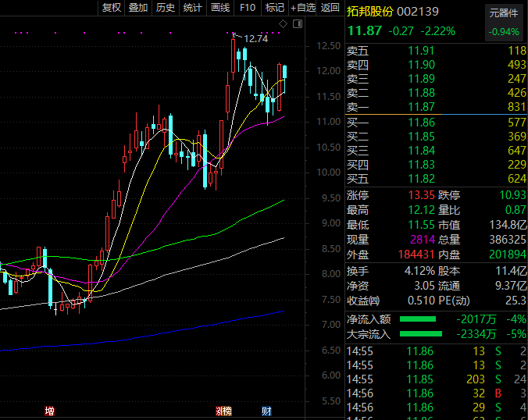Open the 统计 statistics tool
Screen dimensions: 528x420
pos(193,7)
